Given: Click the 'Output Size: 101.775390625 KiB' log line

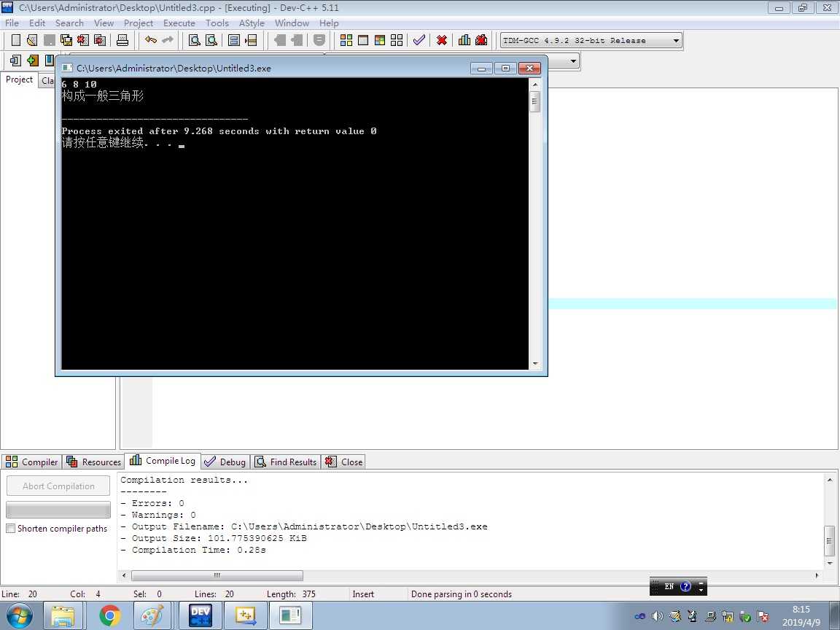Looking at the screenshot, I should (x=214, y=538).
